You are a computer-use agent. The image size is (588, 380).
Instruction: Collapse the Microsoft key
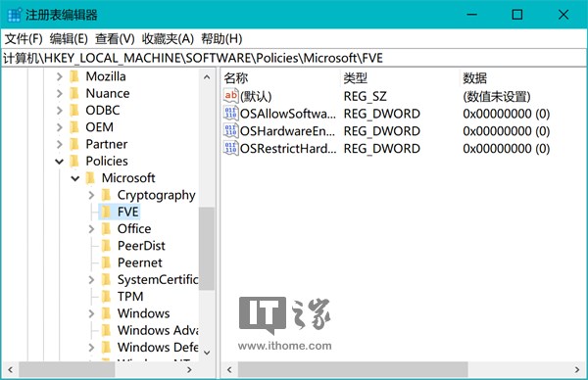point(75,178)
